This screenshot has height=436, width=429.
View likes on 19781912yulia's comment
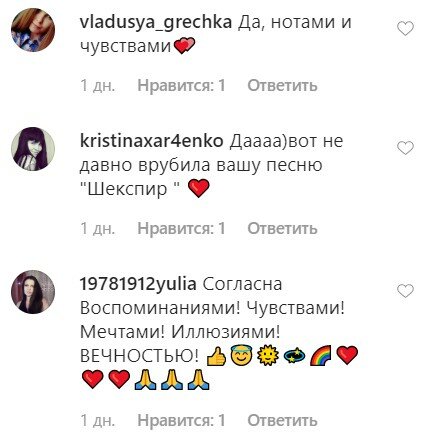(x=181, y=421)
